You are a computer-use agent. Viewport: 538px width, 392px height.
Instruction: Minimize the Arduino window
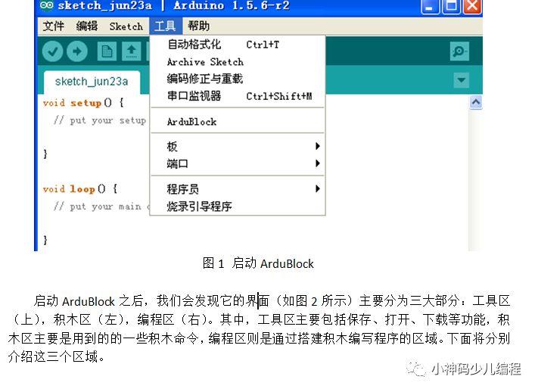430,6
